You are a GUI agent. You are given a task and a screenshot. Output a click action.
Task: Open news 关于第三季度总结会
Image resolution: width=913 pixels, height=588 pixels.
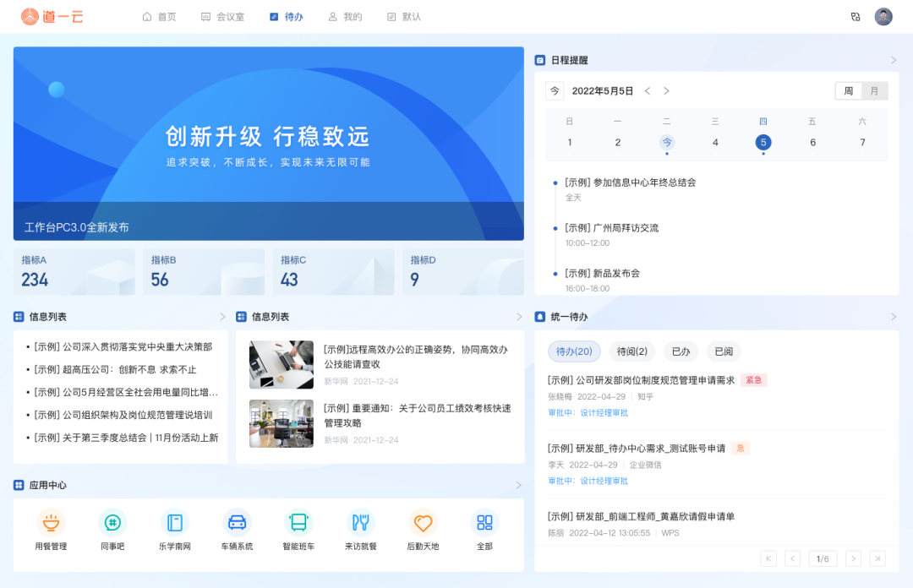pos(126,438)
